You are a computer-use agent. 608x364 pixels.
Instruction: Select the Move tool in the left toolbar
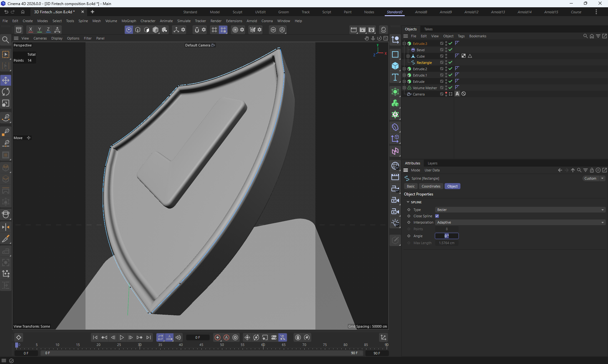tap(6, 80)
